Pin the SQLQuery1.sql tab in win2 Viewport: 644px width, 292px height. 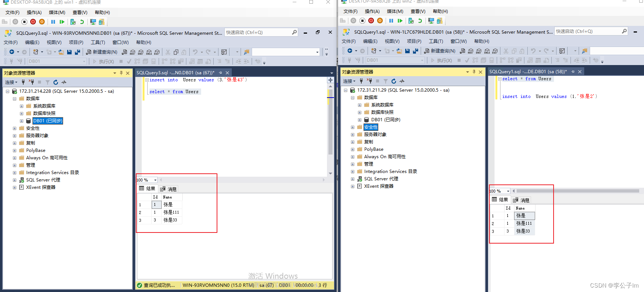point(573,72)
